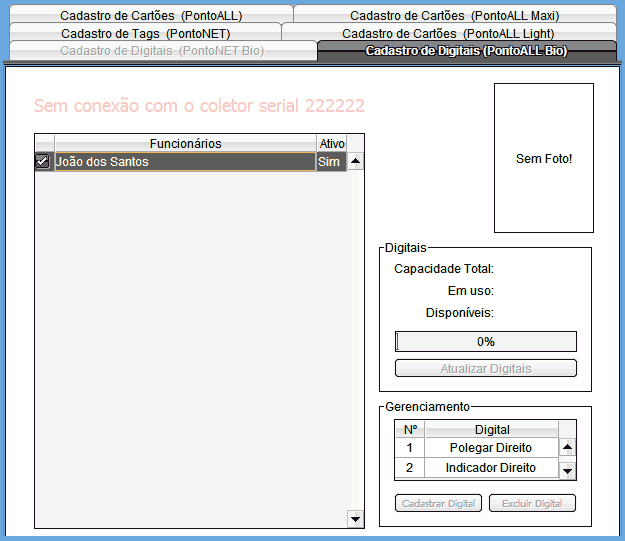Choose Indicador Direito in fingerprint list
Viewport: 625px width, 541px height.
point(490,468)
